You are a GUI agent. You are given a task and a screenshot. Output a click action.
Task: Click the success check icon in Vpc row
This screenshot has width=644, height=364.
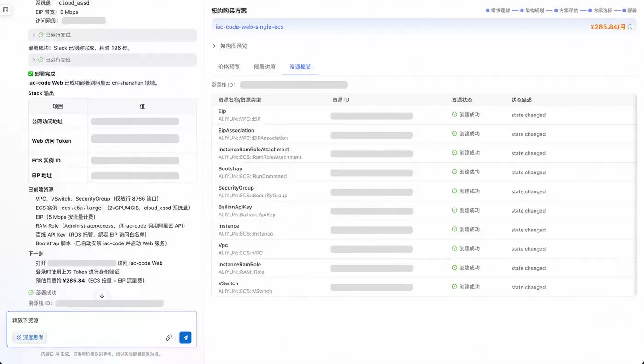[454, 248]
